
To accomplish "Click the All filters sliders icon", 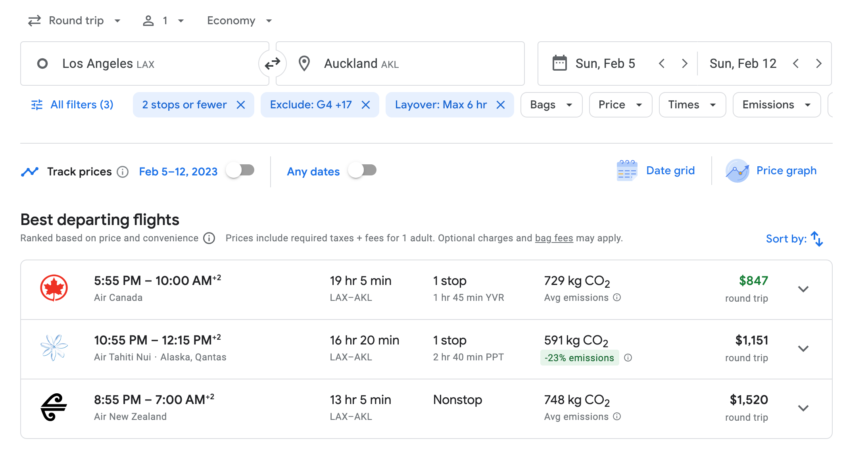I will pyautogui.click(x=37, y=105).
